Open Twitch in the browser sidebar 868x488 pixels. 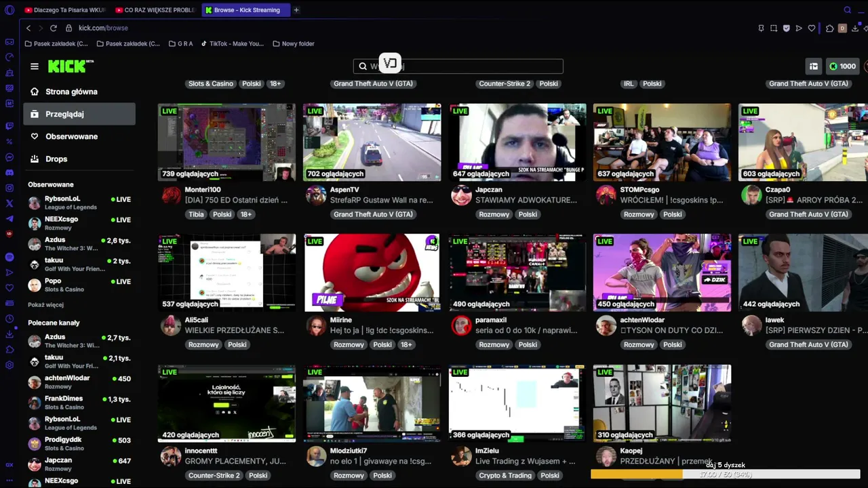[9, 126]
